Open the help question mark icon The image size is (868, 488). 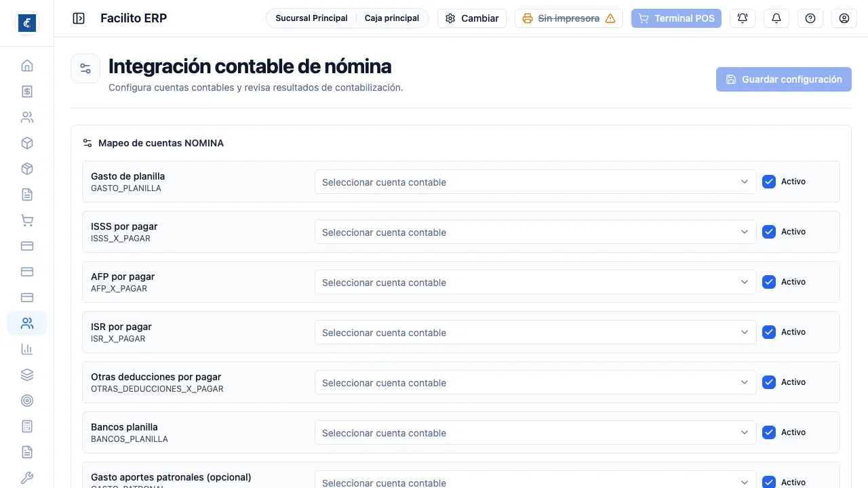[x=810, y=18]
